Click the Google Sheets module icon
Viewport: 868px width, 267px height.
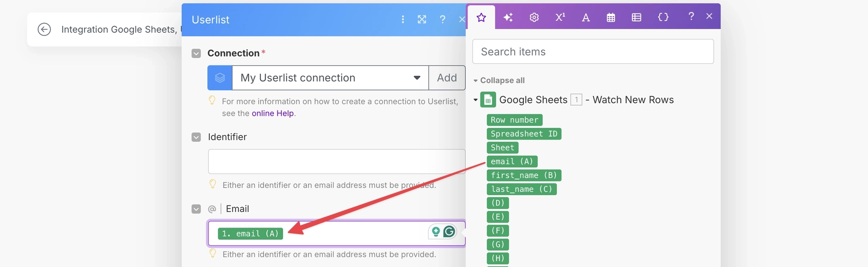pos(488,100)
